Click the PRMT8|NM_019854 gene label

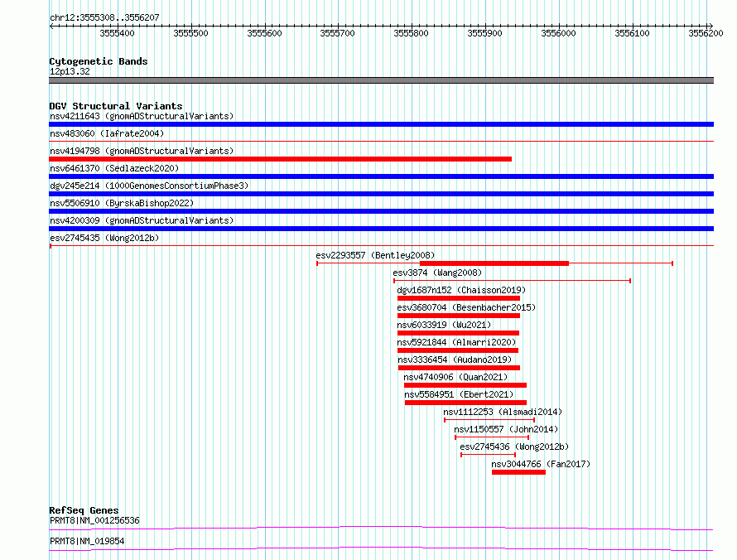tap(87, 541)
